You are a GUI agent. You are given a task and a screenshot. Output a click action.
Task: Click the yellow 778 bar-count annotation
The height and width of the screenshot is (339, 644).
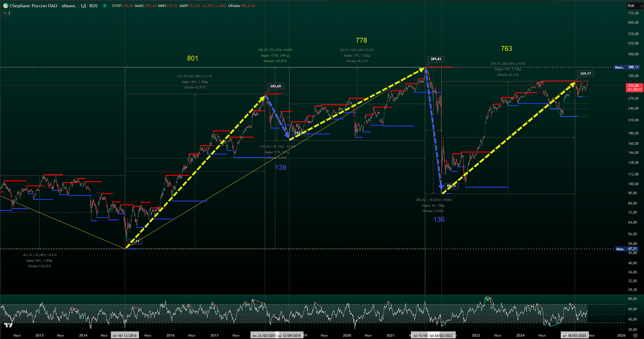(361, 40)
